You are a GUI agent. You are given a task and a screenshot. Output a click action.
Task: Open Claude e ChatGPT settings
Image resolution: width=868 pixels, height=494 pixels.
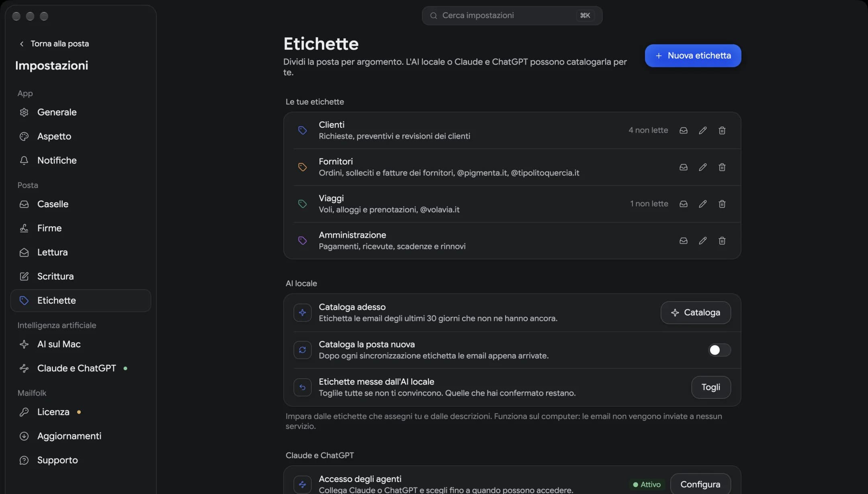coord(80,368)
